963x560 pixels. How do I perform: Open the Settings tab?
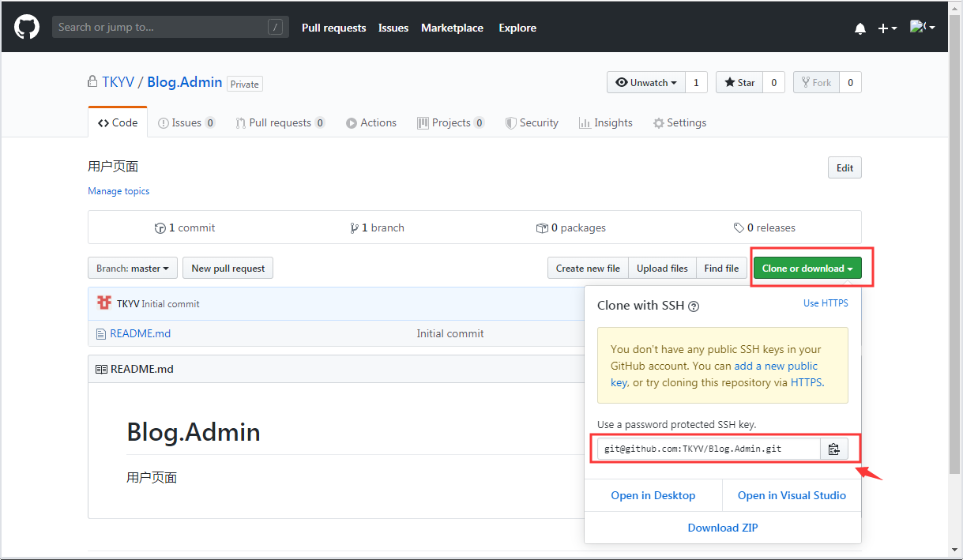click(x=679, y=122)
